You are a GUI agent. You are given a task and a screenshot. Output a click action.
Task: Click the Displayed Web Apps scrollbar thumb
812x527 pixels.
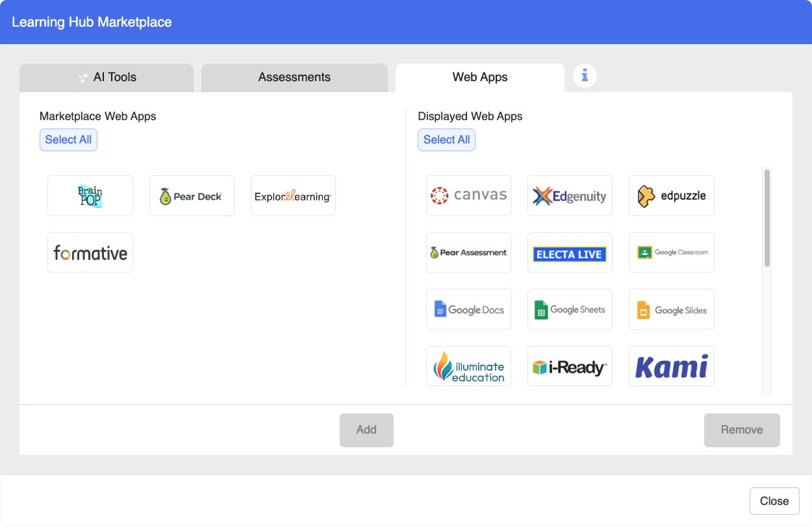click(x=767, y=218)
